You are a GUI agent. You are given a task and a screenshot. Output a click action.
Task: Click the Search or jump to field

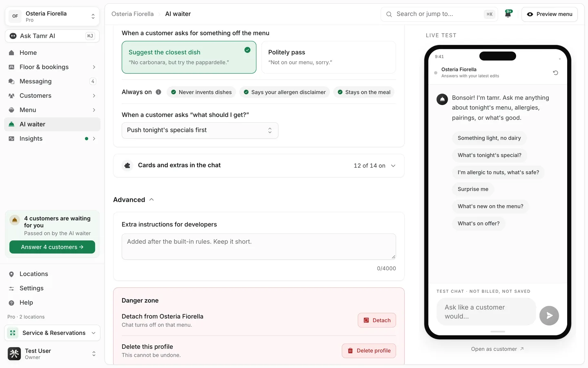pyautogui.click(x=439, y=14)
